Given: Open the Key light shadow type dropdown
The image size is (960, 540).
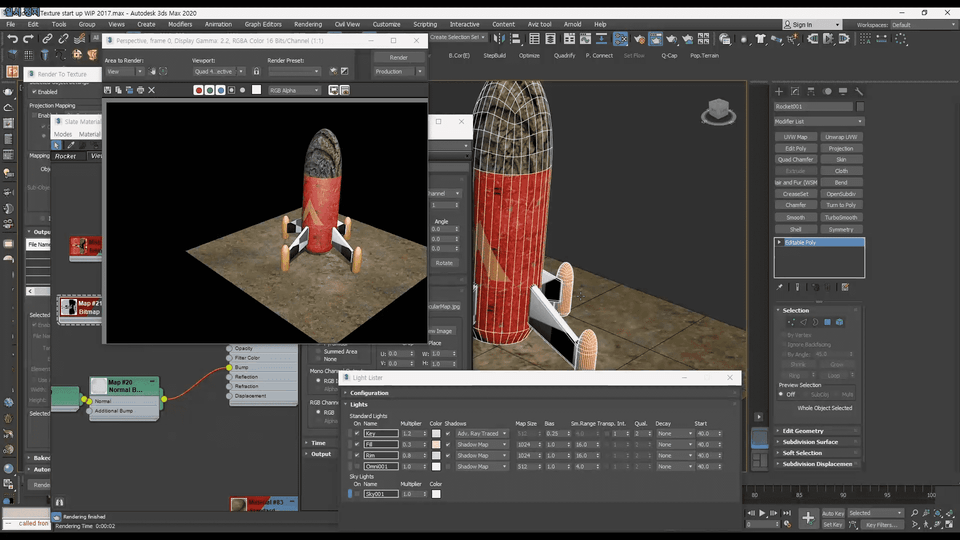Looking at the screenshot, I should [x=482, y=433].
